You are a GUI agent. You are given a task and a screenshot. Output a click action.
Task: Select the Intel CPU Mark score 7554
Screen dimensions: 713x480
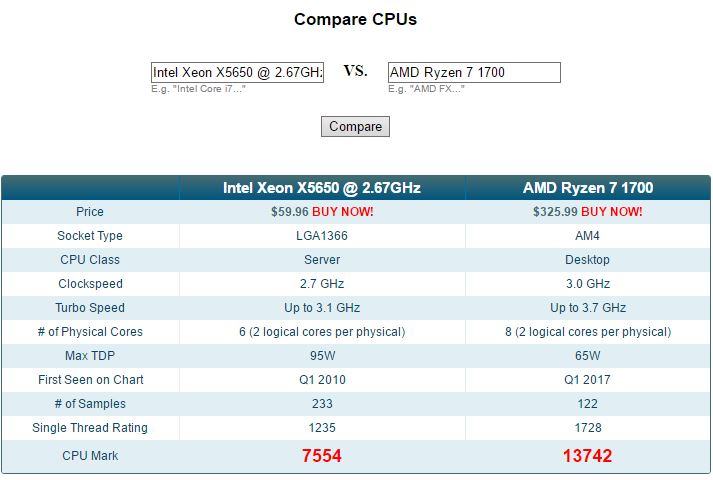pos(322,456)
